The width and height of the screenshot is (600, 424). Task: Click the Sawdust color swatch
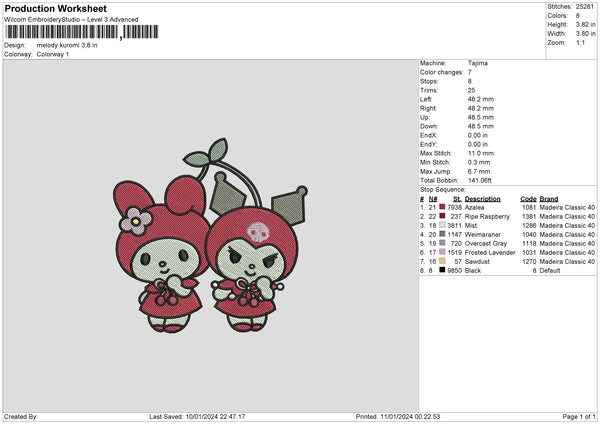point(442,261)
